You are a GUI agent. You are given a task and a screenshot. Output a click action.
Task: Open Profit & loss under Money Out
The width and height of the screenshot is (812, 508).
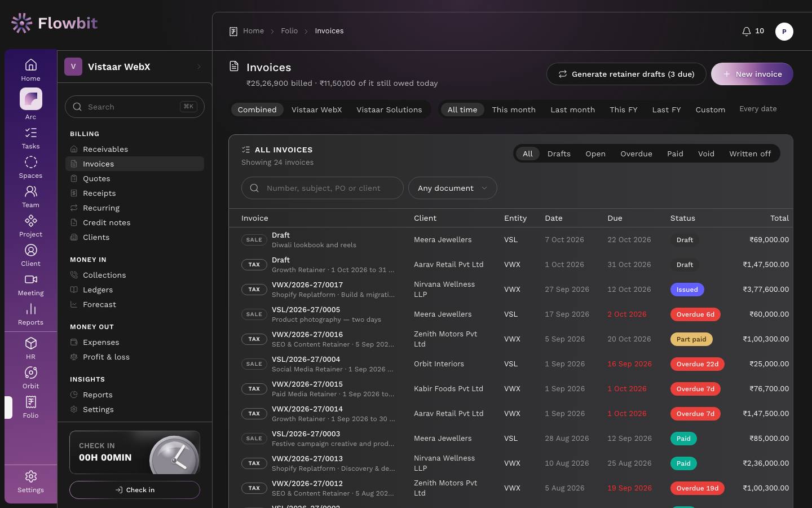[x=135, y=357]
